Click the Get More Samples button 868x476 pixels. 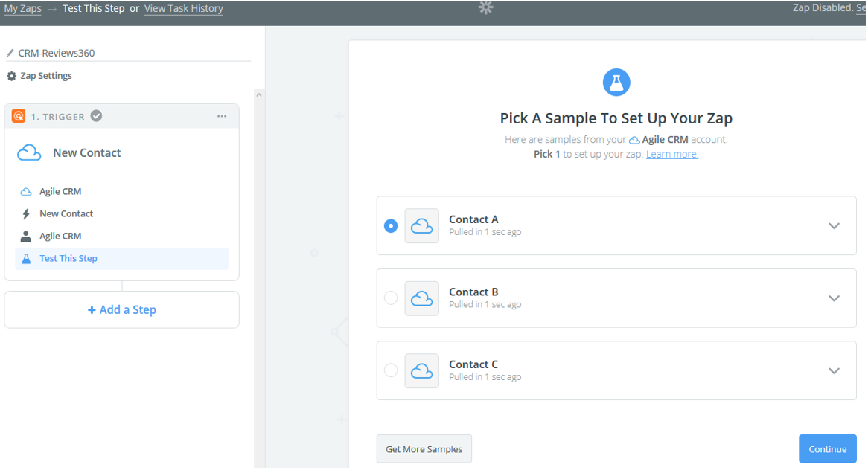[424, 449]
